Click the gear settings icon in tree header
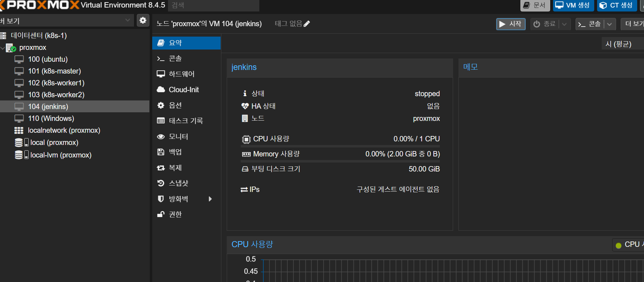644x282 pixels. click(143, 20)
